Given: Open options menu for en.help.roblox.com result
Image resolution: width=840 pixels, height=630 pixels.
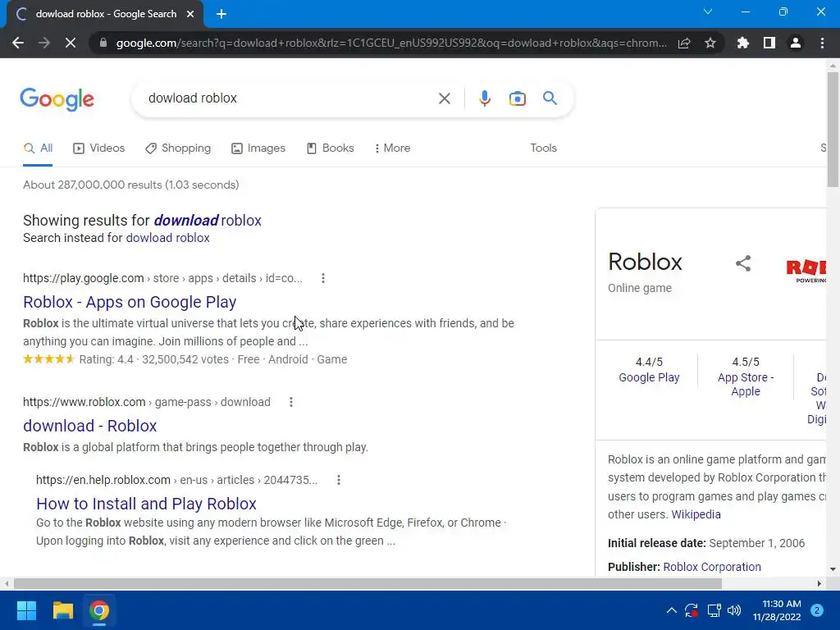Looking at the screenshot, I should pos(339,480).
